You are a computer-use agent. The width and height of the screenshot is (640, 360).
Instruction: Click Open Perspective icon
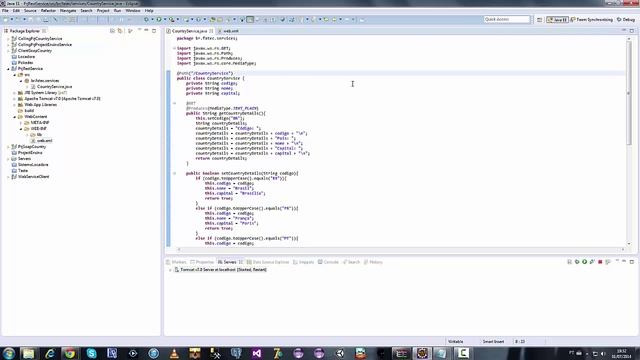point(540,20)
